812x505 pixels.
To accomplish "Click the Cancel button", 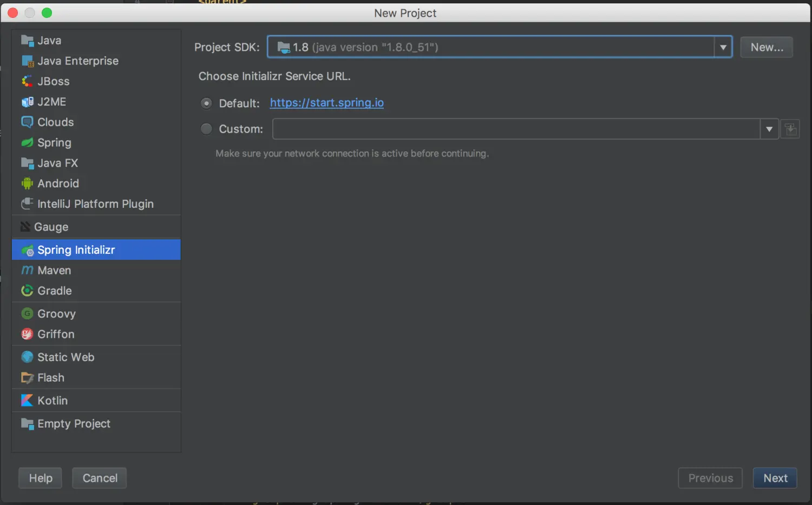I will (x=100, y=478).
